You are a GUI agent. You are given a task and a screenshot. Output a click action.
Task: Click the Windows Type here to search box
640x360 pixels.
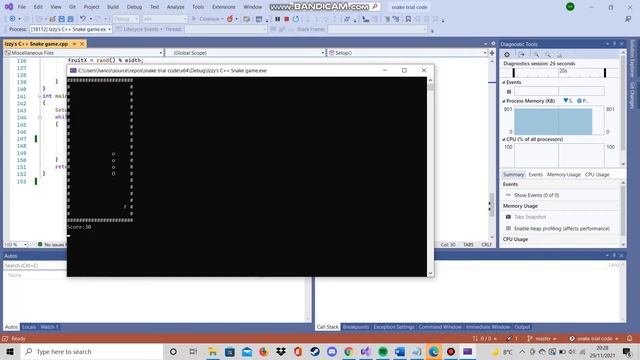click(92, 351)
